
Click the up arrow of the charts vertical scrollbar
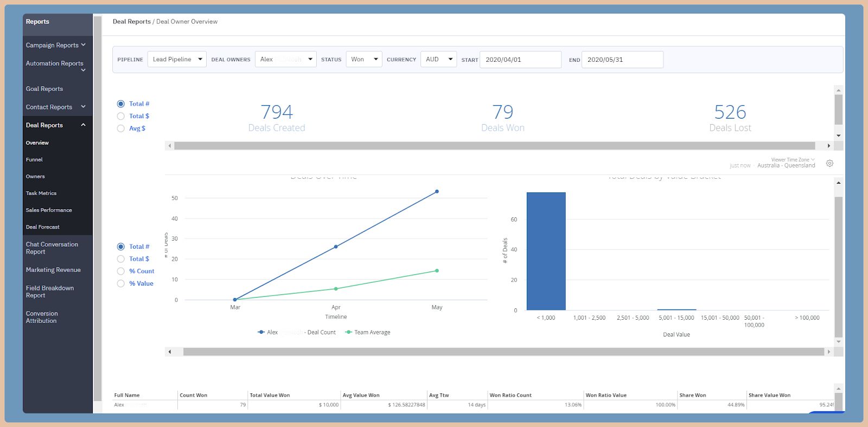[x=839, y=183]
